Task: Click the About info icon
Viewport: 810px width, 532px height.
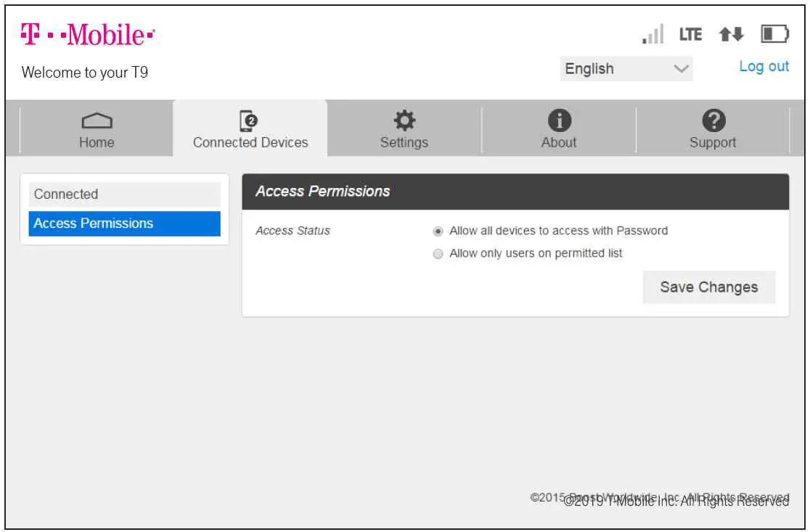Action: [559, 120]
